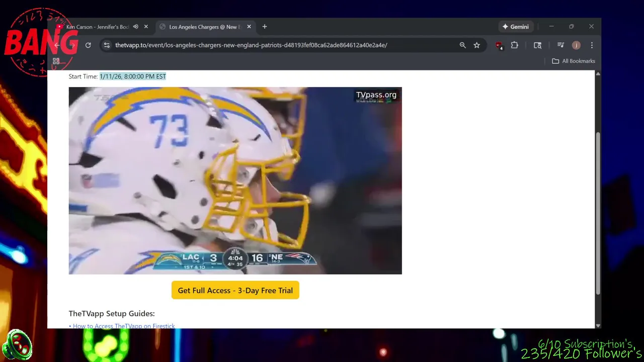The width and height of the screenshot is (644, 362).
Task: Click the Gemini button
Action: click(515, 27)
